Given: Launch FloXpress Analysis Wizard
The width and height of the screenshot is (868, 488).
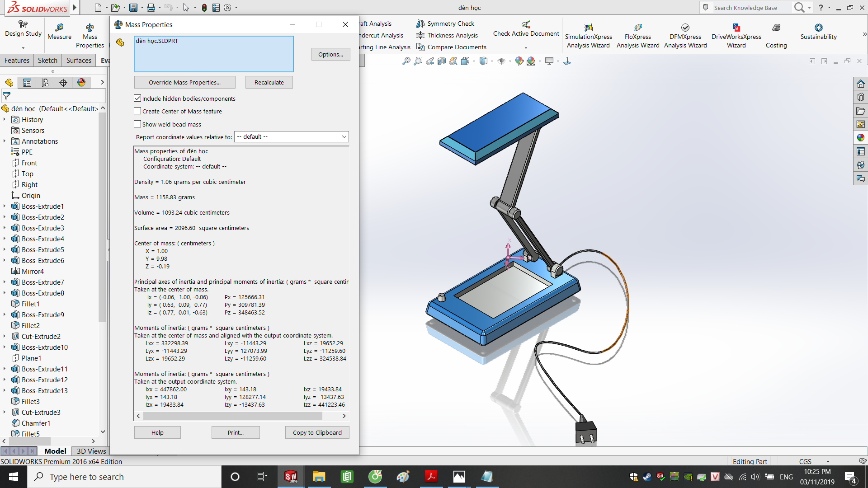Looking at the screenshot, I should point(638,36).
